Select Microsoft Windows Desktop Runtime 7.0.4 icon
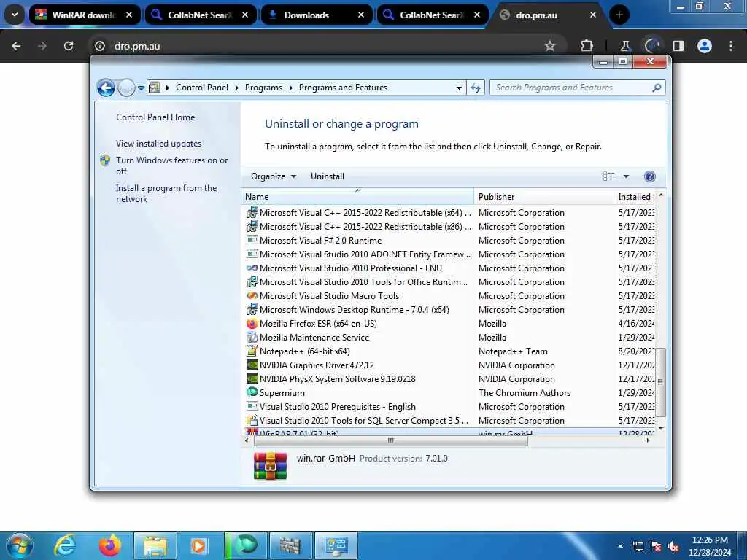This screenshot has height=560, width=747. coord(252,309)
